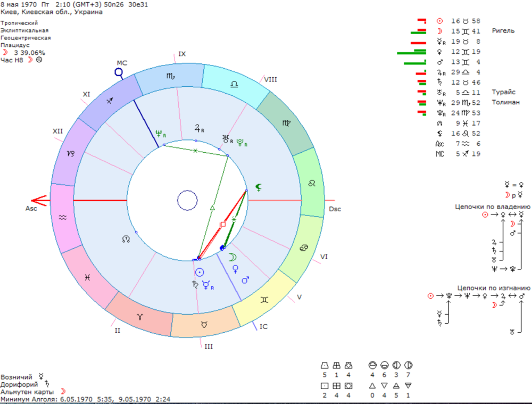Select the Mars glyph in the lower chart
532x404 pixels.
pyautogui.click(x=245, y=280)
